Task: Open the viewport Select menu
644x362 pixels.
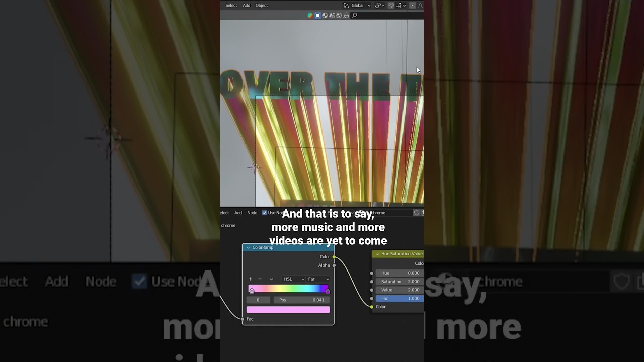Action: click(231, 5)
